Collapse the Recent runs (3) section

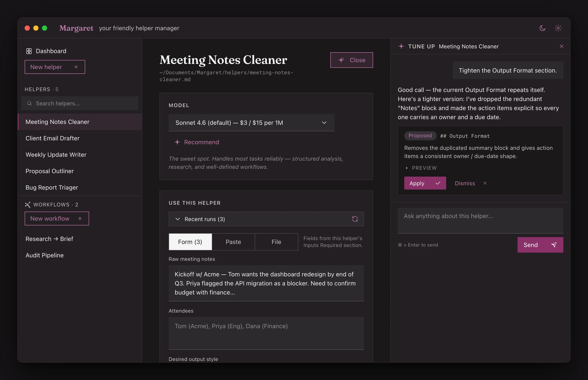point(177,219)
